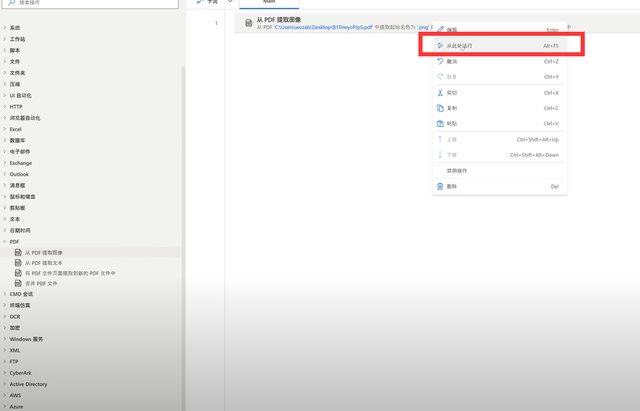Click the undo arrow icon for 撤消

click(x=440, y=61)
